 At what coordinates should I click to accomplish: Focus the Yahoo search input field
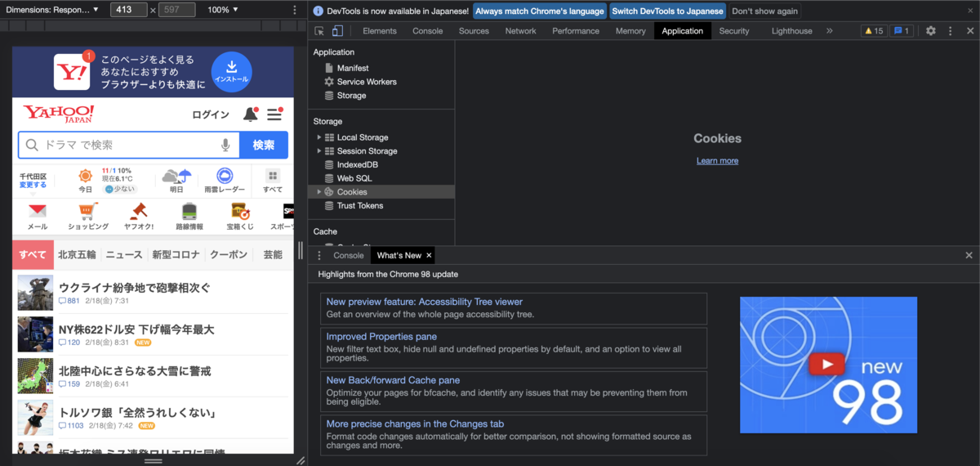click(131, 145)
